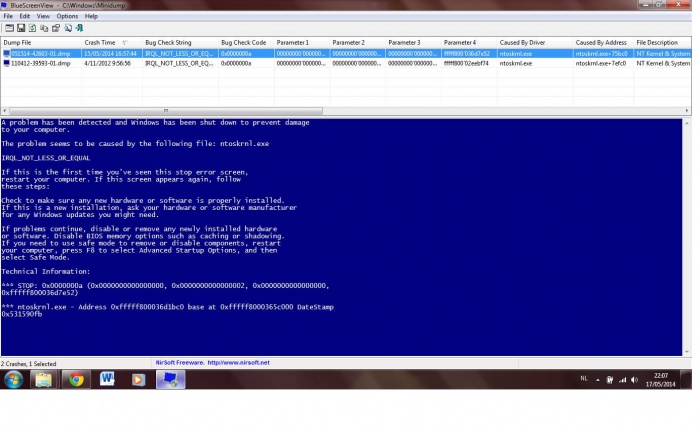Image resolution: width=700 pixels, height=432 pixels.
Task: Click the volume speaker tray icon
Action: [x=634, y=380]
